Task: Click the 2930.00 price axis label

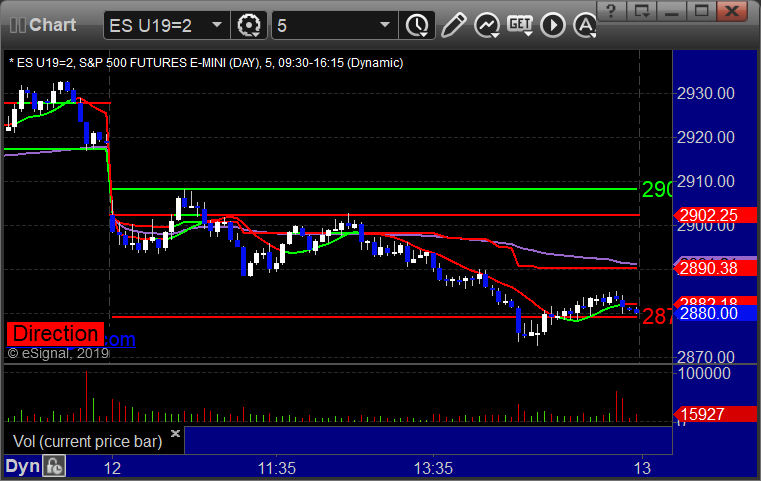Action: [706, 93]
